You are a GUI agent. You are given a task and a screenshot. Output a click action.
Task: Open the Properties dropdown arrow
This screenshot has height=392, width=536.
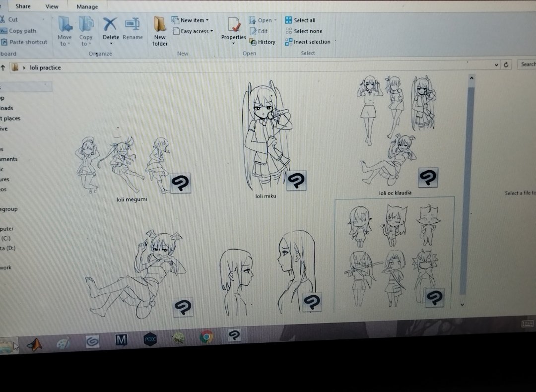click(233, 44)
